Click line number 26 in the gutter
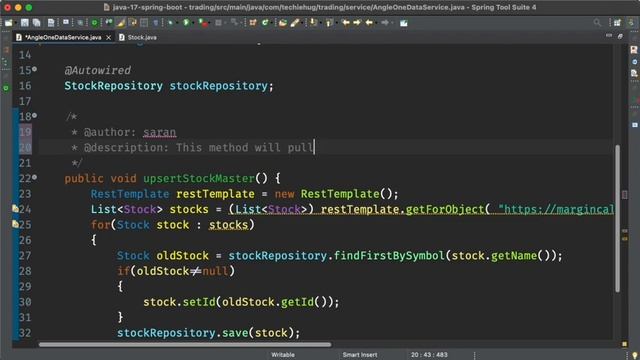The height and width of the screenshot is (360, 640). (24, 240)
